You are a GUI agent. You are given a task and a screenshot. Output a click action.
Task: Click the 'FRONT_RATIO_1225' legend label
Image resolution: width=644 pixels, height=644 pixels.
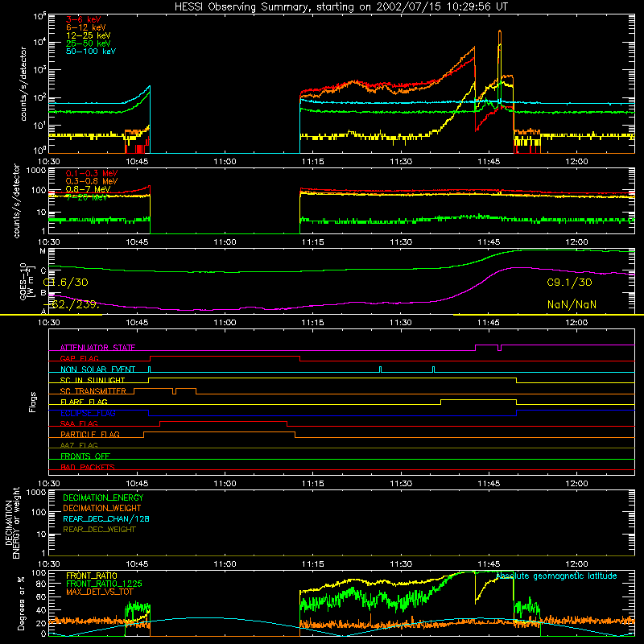[104, 584]
